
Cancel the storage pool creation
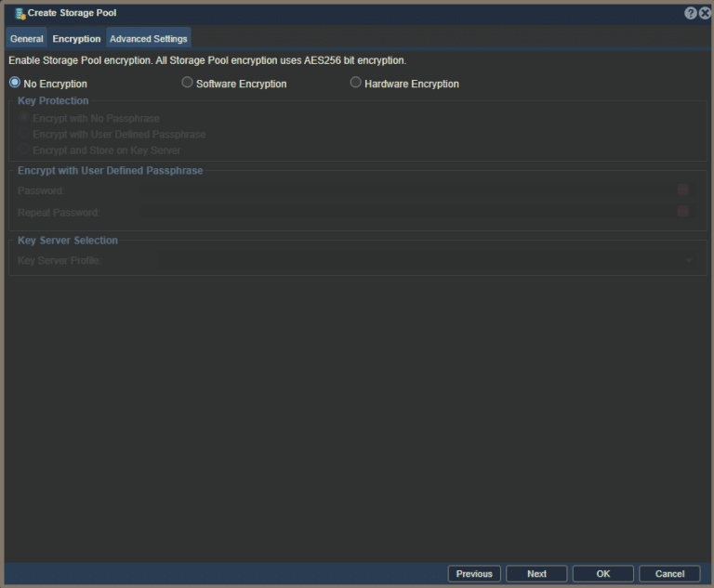[x=669, y=574]
